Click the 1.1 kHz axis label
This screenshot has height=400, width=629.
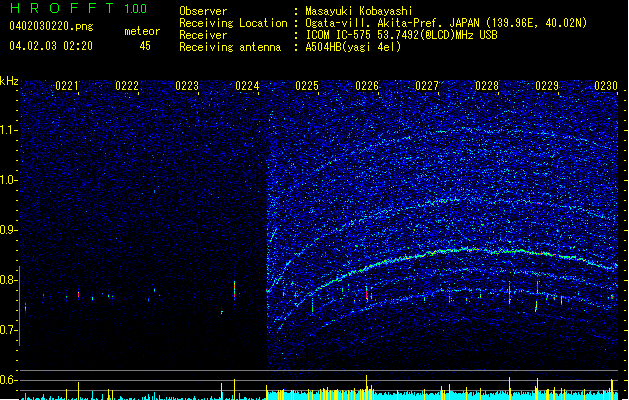tap(9, 130)
